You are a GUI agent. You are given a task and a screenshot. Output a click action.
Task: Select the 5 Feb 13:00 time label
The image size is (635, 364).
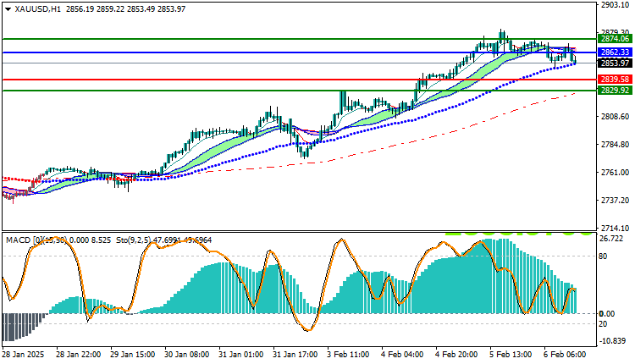click(x=511, y=355)
